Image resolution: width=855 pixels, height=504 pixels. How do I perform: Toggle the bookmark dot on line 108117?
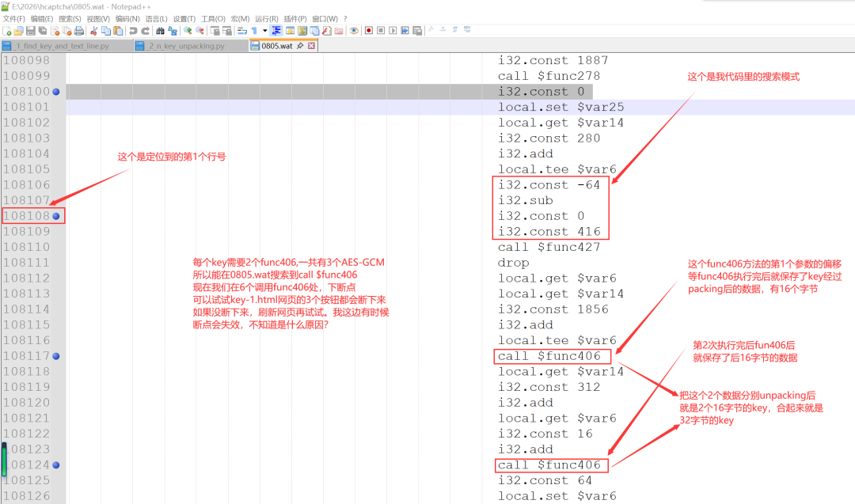[56, 356]
